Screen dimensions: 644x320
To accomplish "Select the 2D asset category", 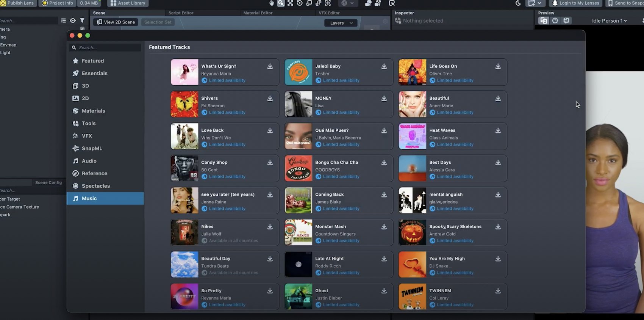I will (105, 98).
